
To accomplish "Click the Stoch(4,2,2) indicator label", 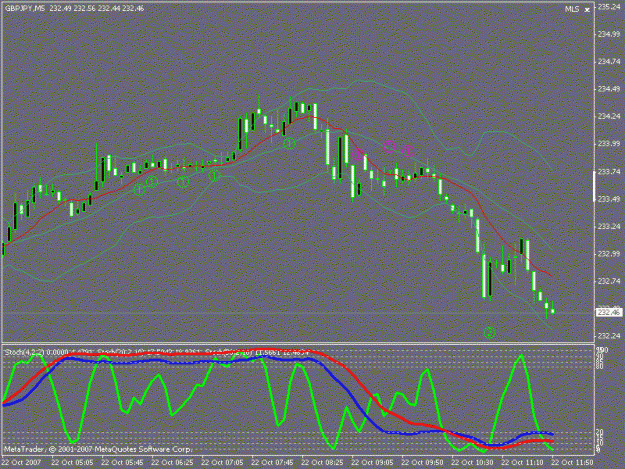I will 25,352.
